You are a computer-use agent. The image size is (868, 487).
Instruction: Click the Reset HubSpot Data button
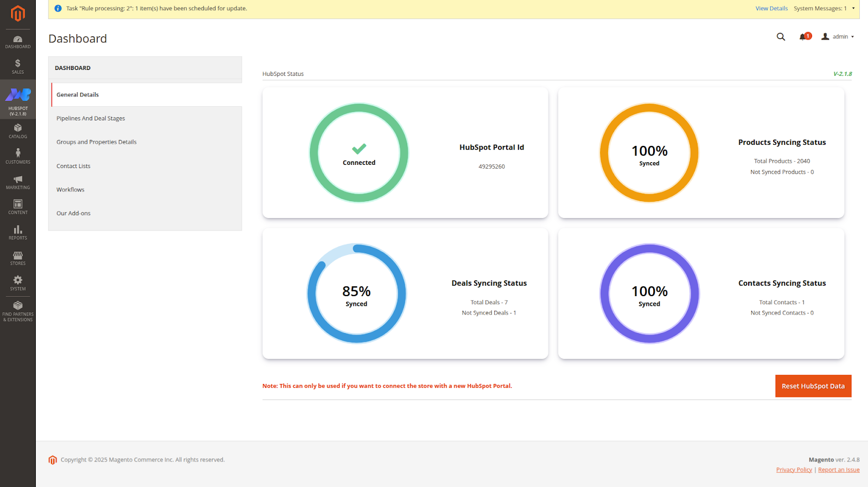click(x=813, y=386)
